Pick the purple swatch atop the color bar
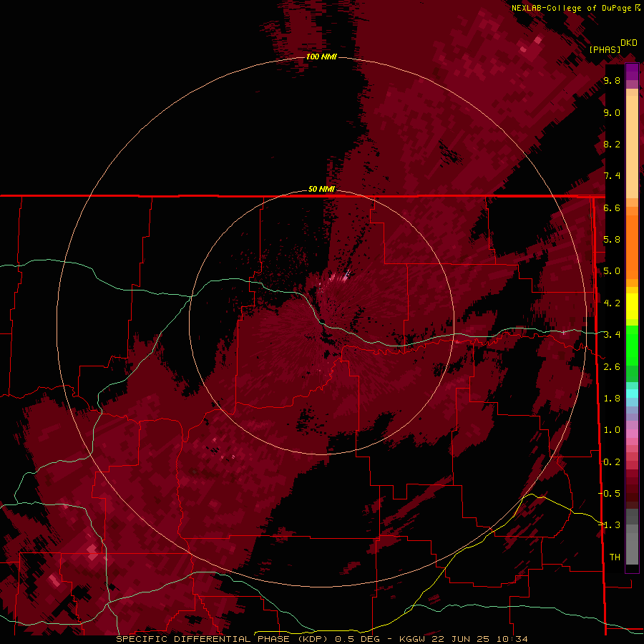644x644 pixels. [x=632, y=72]
